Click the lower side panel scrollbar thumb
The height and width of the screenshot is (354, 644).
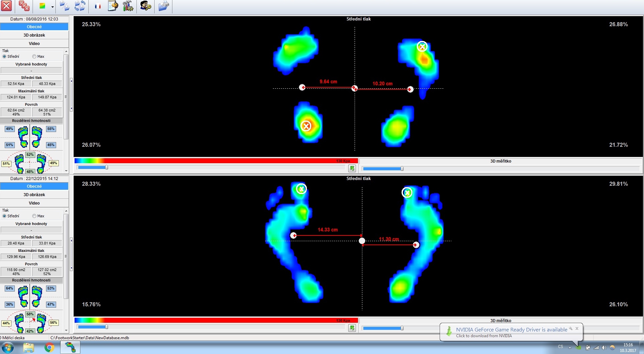(66, 256)
